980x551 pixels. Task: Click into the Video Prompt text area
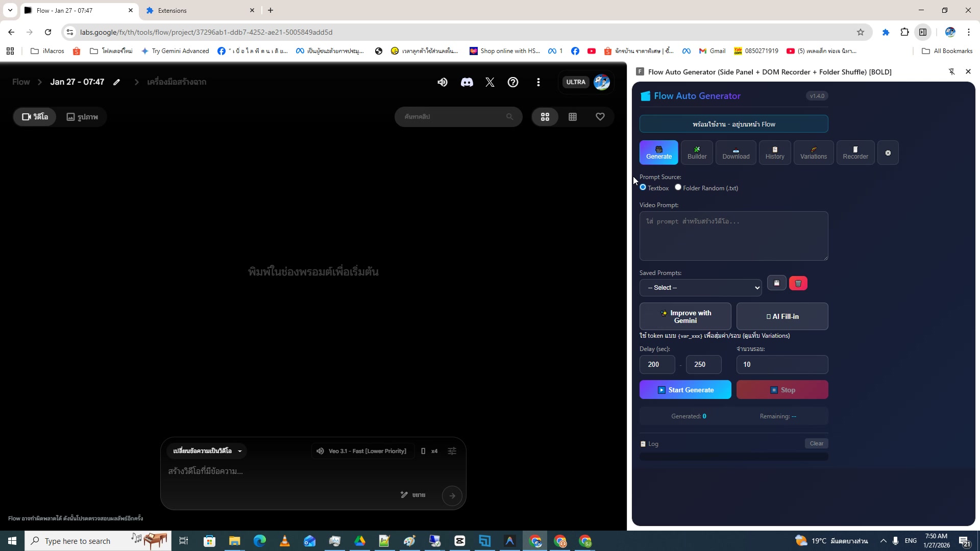pyautogui.click(x=733, y=236)
